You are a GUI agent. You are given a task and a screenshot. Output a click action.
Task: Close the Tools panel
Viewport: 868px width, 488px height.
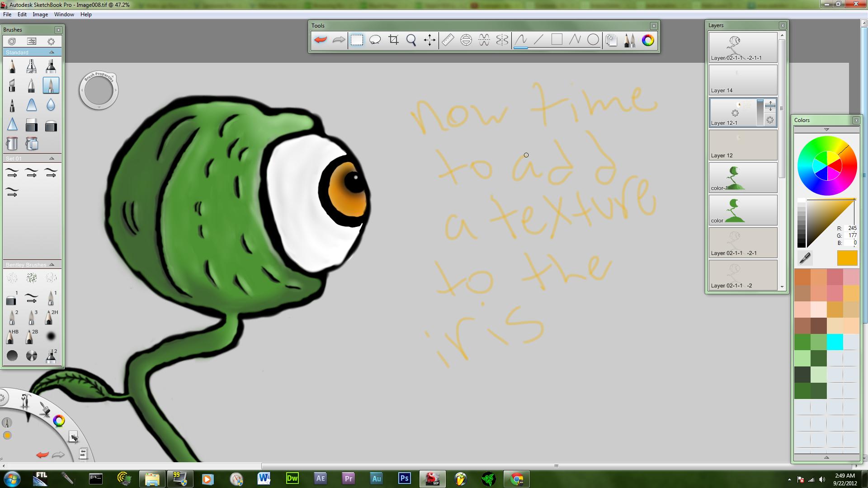click(x=654, y=26)
